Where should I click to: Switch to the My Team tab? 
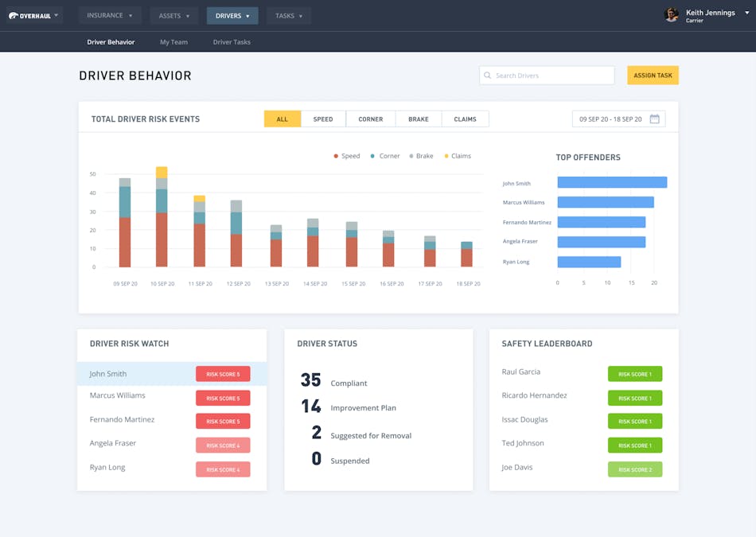(173, 42)
